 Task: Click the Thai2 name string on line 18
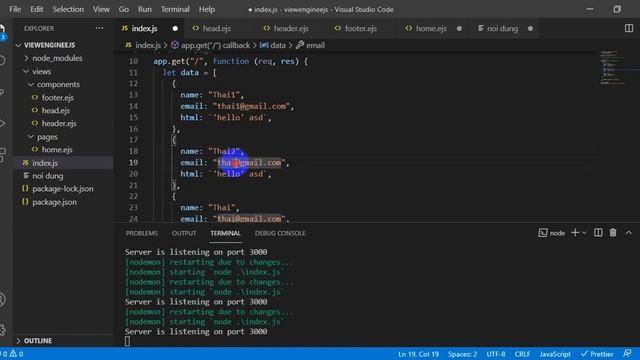click(224, 151)
